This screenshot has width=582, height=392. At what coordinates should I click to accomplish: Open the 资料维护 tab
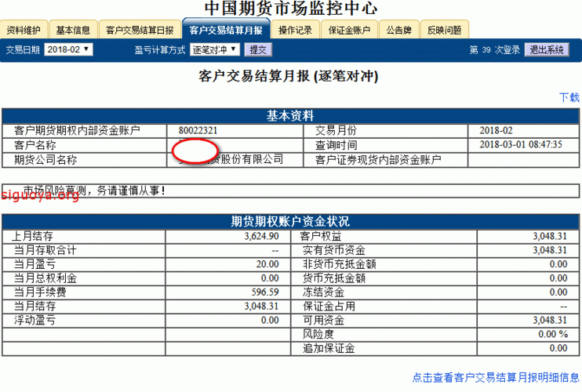[24, 30]
